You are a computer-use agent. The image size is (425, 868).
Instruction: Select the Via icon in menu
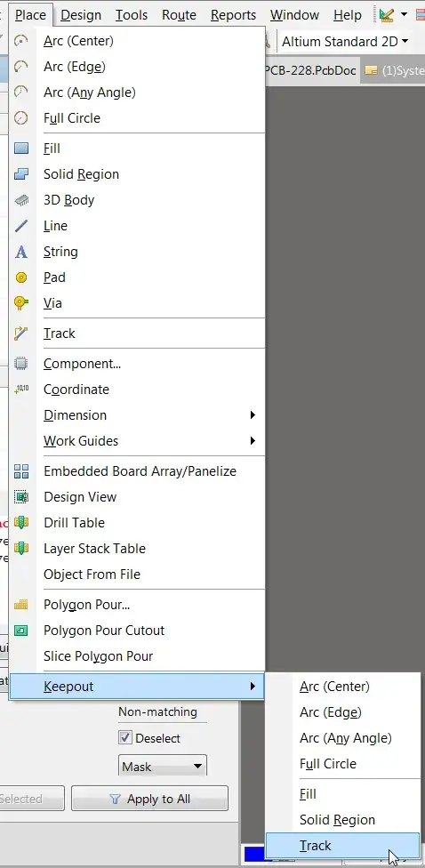point(21,302)
